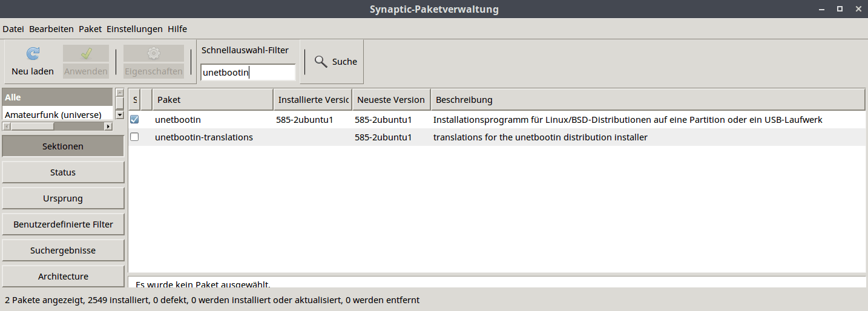Image resolution: width=868 pixels, height=311 pixels.
Task: Show the Status filter list
Action: (63, 172)
